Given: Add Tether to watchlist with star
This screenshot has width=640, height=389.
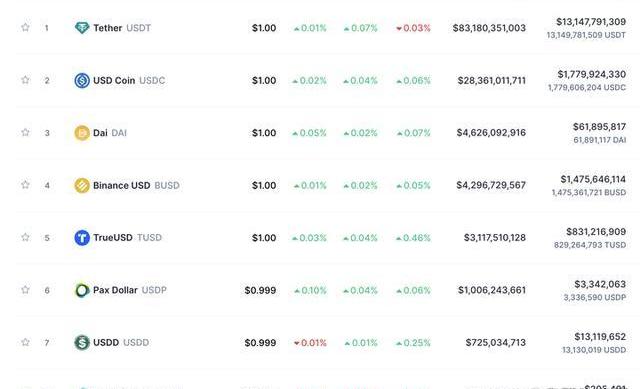Looking at the screenshot, I should point(25,27).
